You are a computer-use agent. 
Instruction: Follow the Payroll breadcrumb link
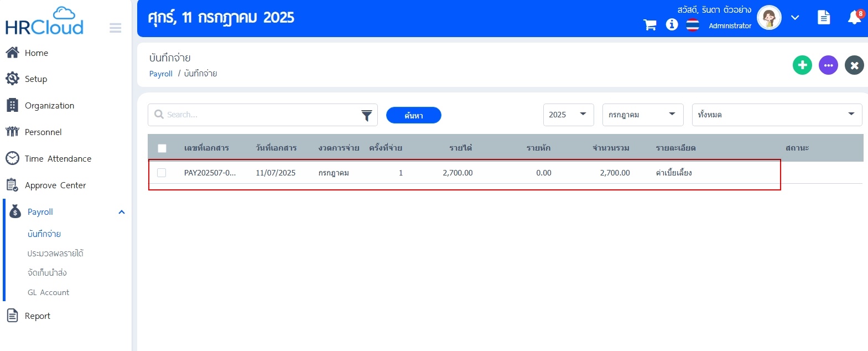pos(160,74)
